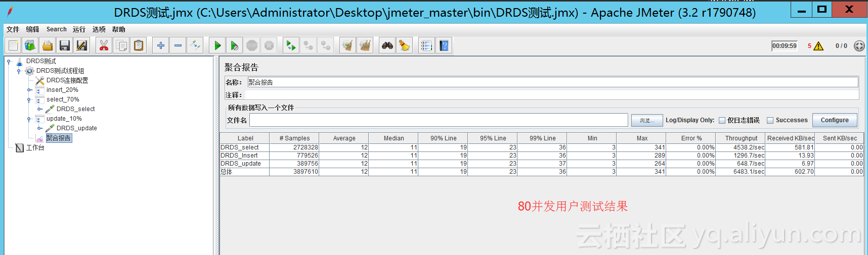868x255 pixels.
Task: Collapse the DRDS测试 root node
Action: click(9, 62)
